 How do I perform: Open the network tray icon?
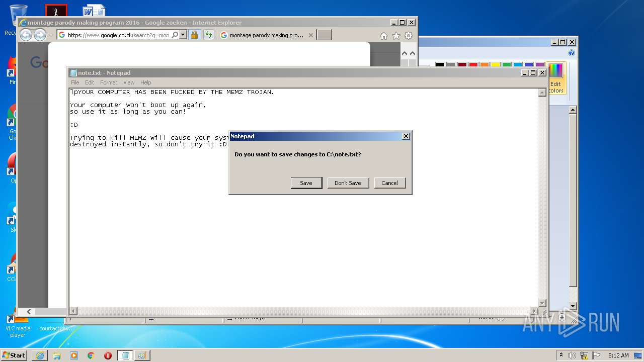(584, 355)
